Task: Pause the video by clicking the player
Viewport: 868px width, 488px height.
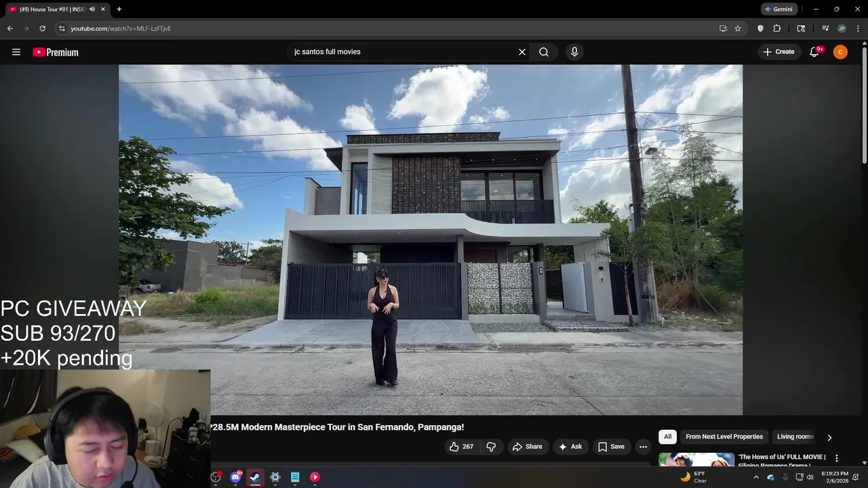Action: click(x=431, y=240)
